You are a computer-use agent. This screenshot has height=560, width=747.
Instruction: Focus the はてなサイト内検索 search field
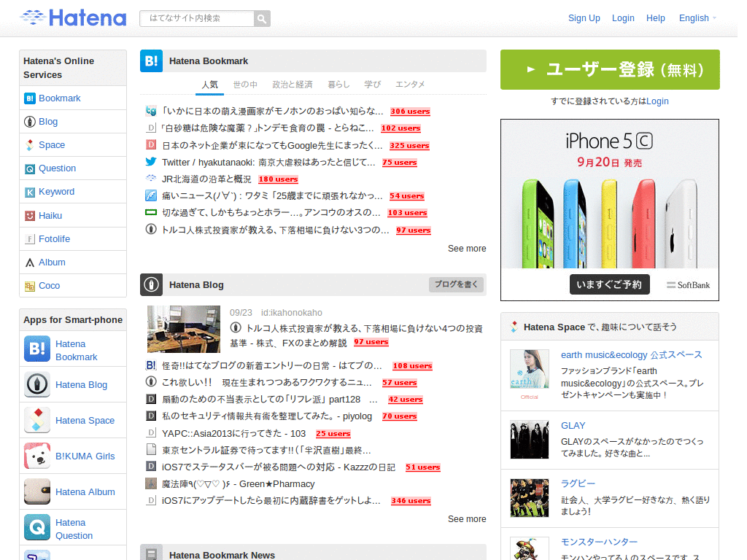(x=197, y=18)
